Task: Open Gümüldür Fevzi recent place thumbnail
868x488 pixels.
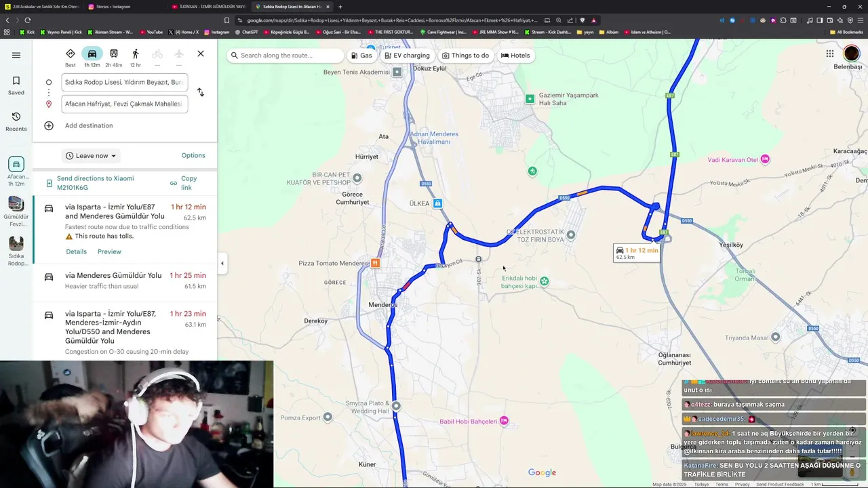Action: [x=16, y=212]
